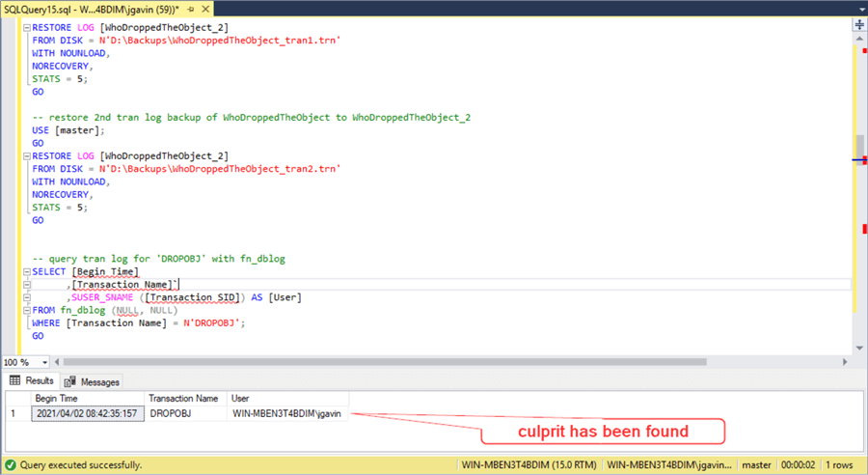Open the 100 % zoom dropdown
Screen dimensions: 868x475
point(45,362)
